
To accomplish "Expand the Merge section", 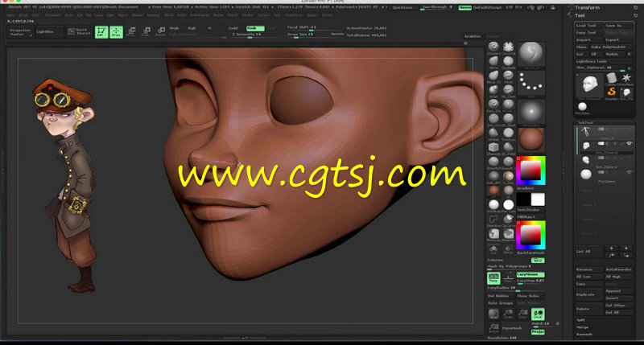I will click(582, 327).
